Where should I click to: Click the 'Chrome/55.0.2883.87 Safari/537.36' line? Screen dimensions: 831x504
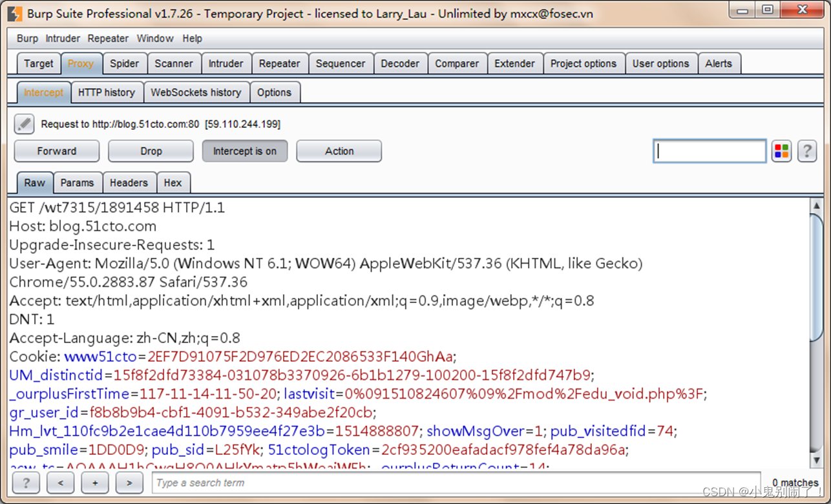tap(128, 282)
